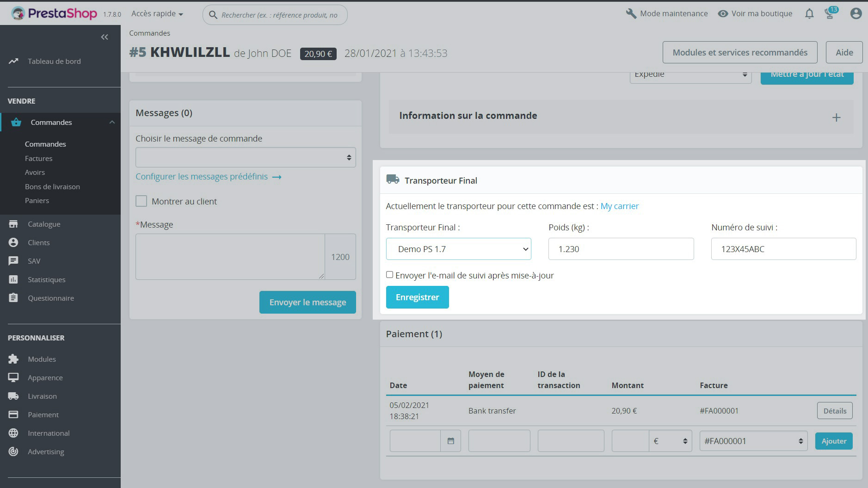The image size is (868, 488).
Task: Open the Catalogue section in the sidebar
Action: click(44, 224)
